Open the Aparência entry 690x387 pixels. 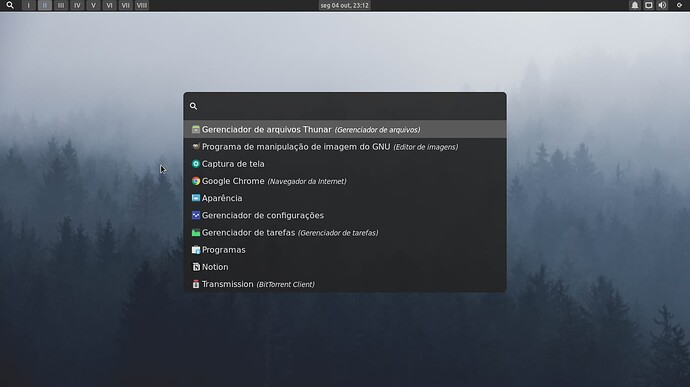(345, 198)
